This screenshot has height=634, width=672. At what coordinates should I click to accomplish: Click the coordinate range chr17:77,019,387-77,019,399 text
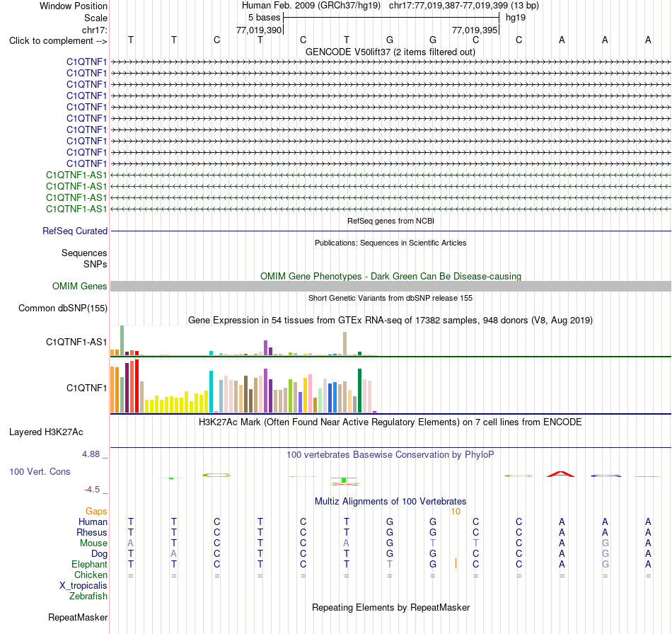pyautogui.click(x=448, y=6)
